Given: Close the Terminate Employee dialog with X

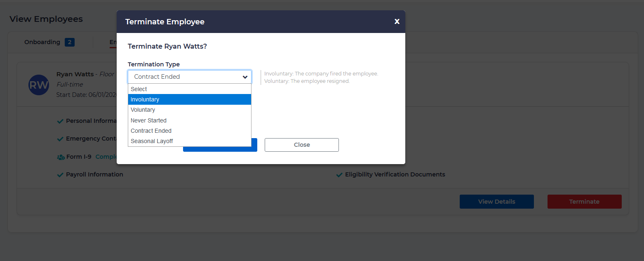Looking at the screenshot, I should (x=397, y=21).
